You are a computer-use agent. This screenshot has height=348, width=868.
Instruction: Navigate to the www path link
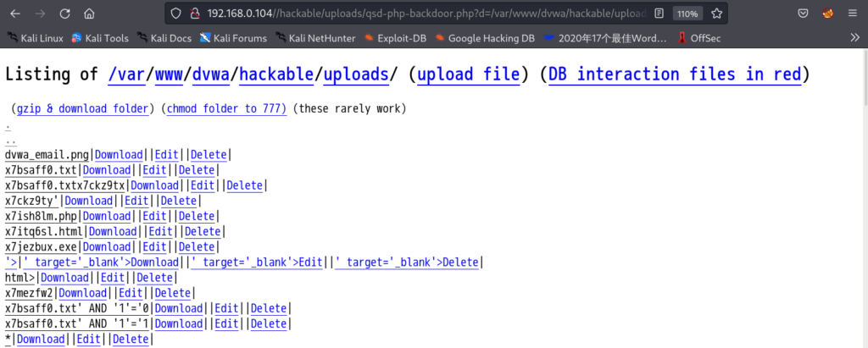click(169, 75)
